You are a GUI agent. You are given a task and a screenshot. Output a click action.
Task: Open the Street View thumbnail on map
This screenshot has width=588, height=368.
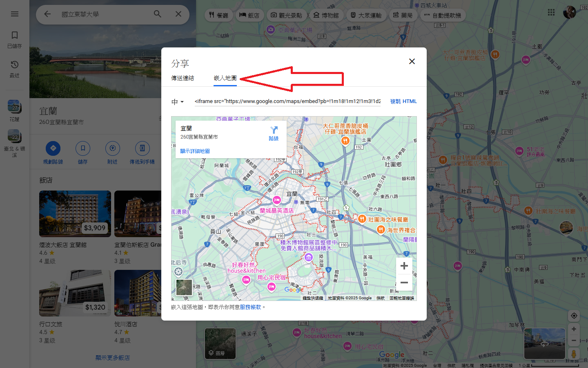tap(544, 343)
